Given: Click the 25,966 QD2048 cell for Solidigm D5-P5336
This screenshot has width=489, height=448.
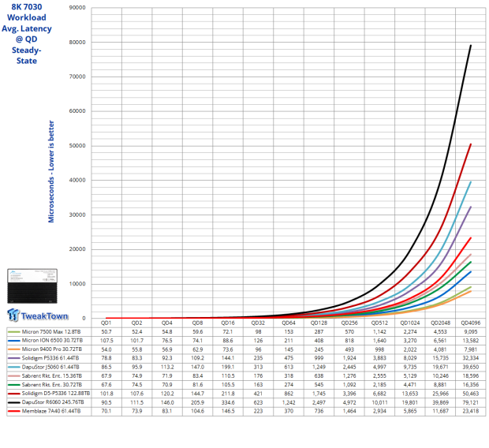Looking at the screenshot, I should click(440, 394).
